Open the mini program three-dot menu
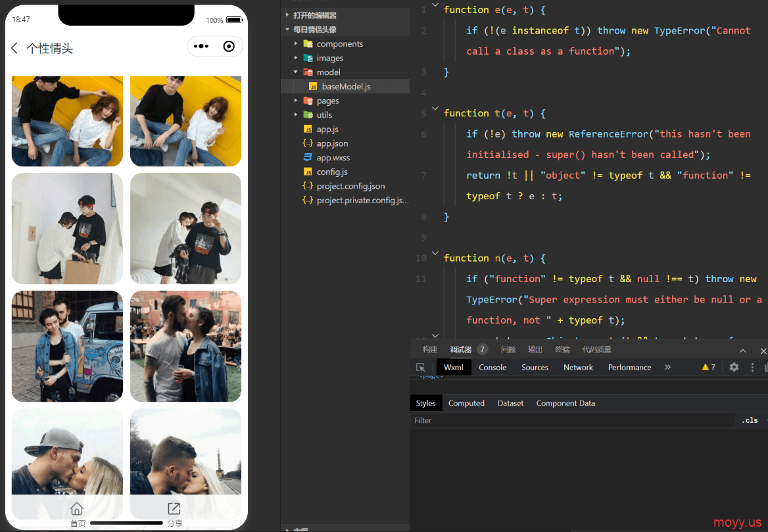Viewport: 768px width, 532px height. pos(201,47)
